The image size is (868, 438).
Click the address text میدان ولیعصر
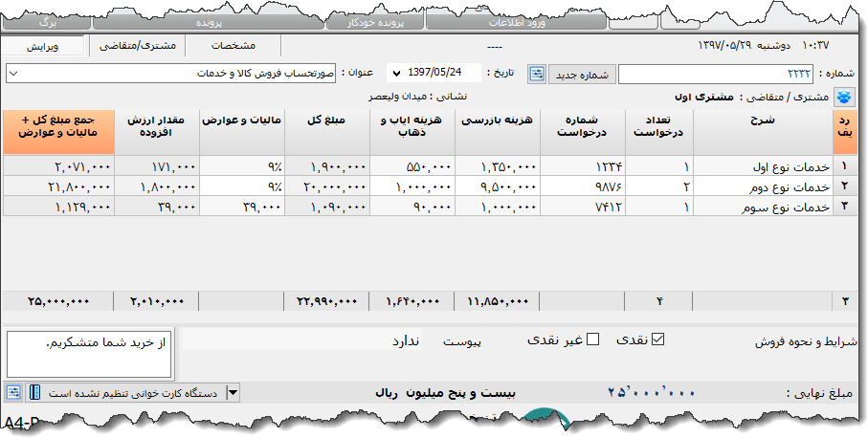tap(398, 97)
